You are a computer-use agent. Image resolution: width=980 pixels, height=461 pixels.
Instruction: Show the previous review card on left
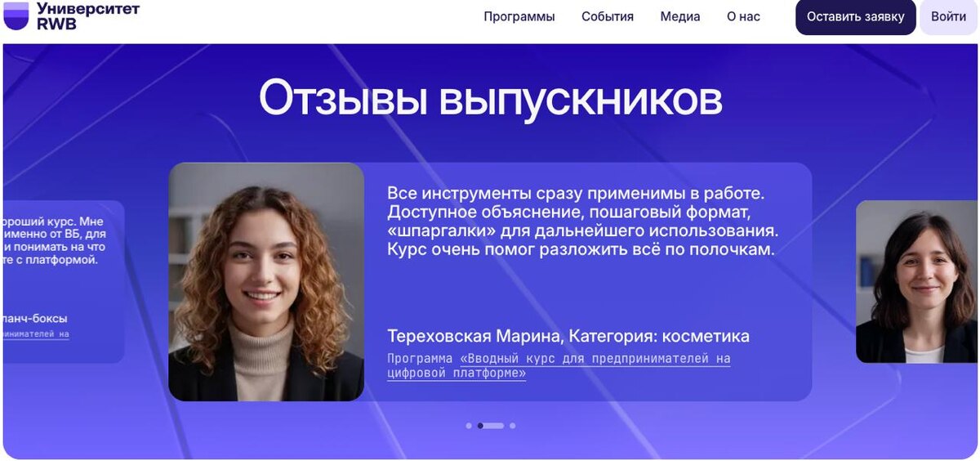pyautogui.click(x=64, y=282)
